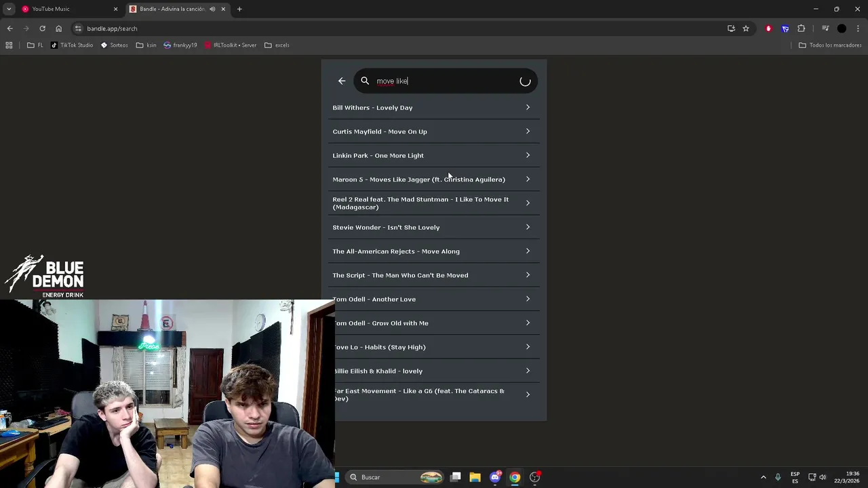Screen dimensions: 868x488
Task: Open chevron for Maroon 5 row
Action: [528, 180]
